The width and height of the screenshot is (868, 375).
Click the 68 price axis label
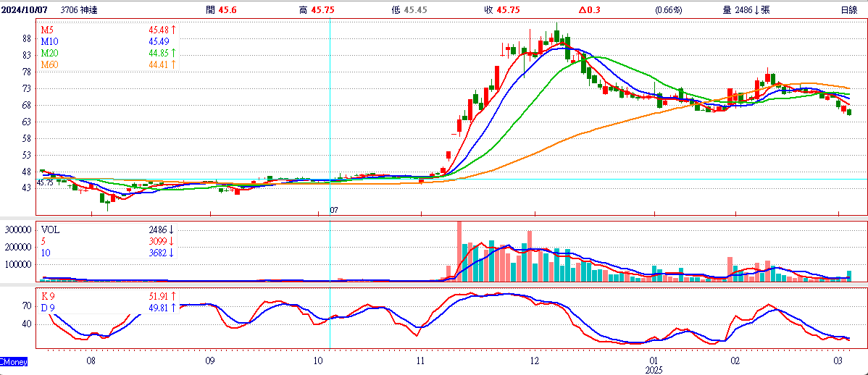26,105
